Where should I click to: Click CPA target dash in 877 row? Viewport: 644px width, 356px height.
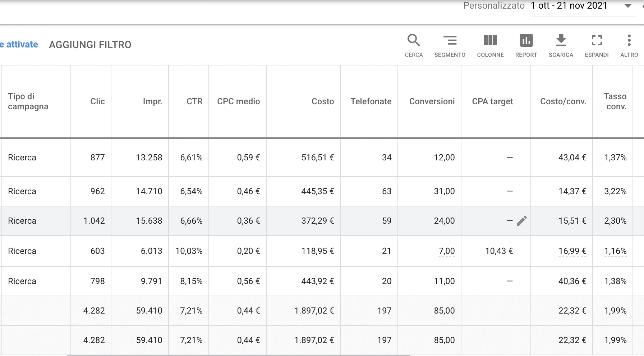(510, 158)
